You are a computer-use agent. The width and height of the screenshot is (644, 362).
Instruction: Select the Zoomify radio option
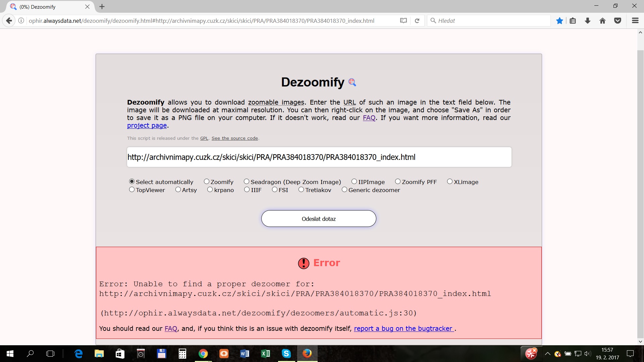pos(207,182)
